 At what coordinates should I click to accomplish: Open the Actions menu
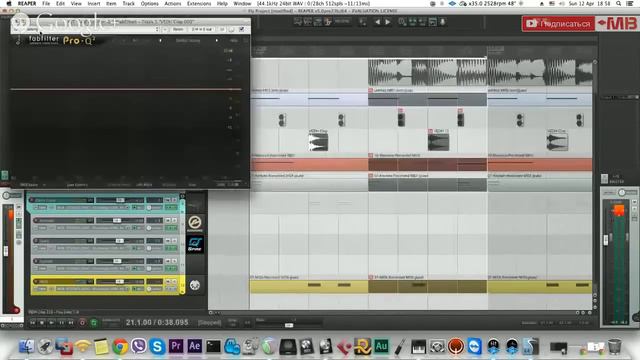pos(173,3)
